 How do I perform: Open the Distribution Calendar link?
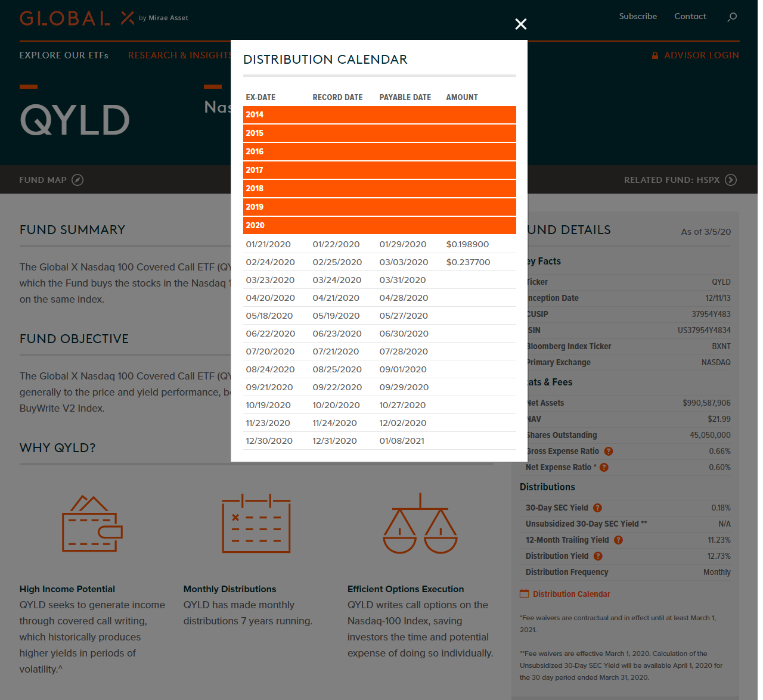pos(572,594)
